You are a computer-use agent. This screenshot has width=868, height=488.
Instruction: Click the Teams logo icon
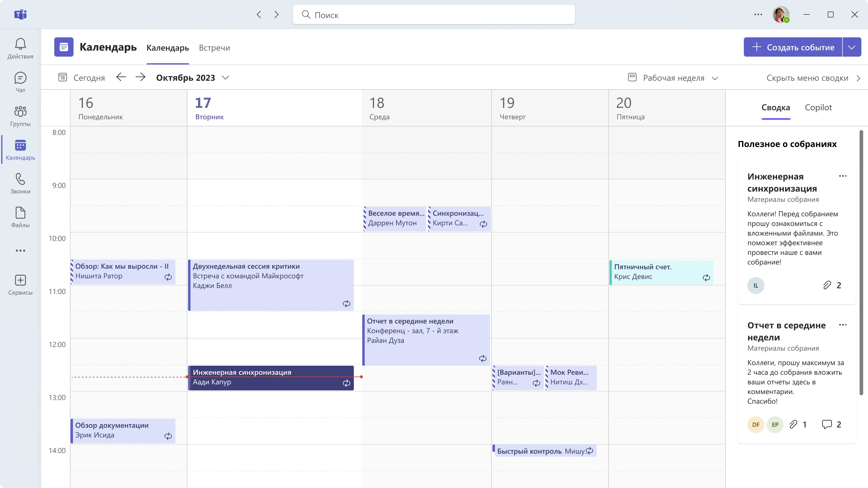point(20,14)
